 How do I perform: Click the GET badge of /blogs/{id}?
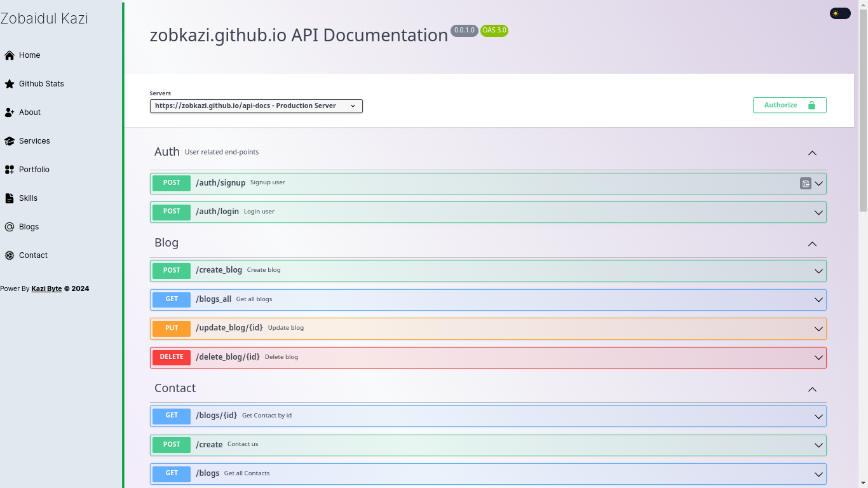(x=172, y=416)
